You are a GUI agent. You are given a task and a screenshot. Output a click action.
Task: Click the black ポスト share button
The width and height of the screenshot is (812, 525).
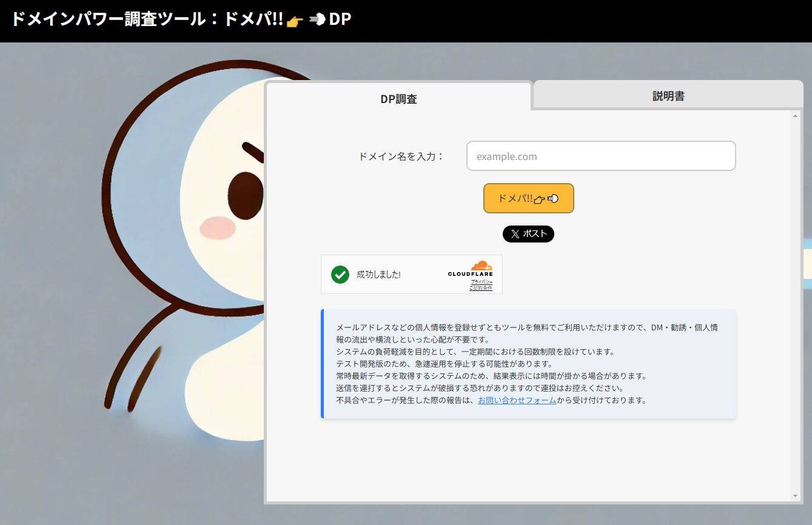point(528,234)
